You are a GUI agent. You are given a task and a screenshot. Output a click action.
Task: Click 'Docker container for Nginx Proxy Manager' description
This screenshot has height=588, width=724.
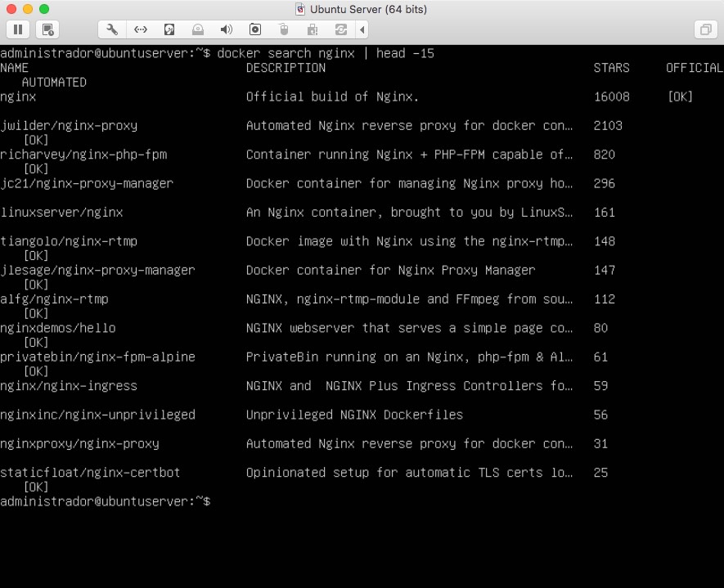[390, 271]
